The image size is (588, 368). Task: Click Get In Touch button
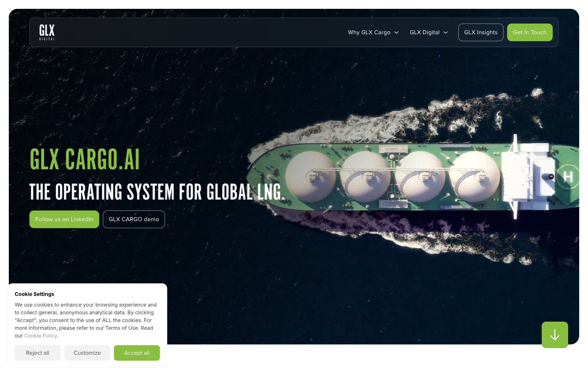[530, 32]
